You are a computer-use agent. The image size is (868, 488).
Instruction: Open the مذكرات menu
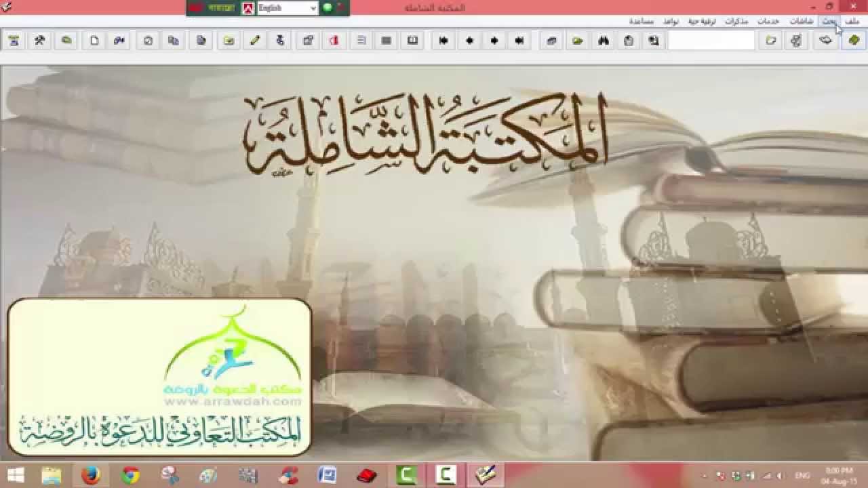[736, 22]
